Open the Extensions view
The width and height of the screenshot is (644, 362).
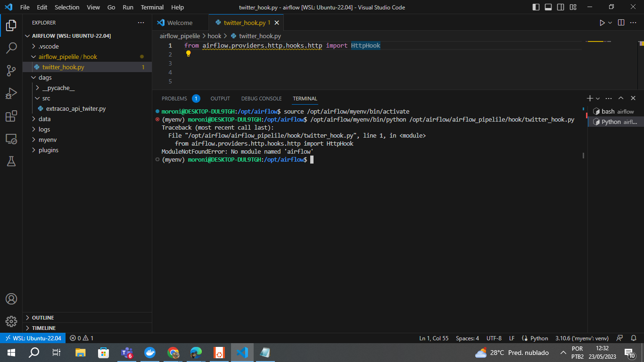(11, 116)
